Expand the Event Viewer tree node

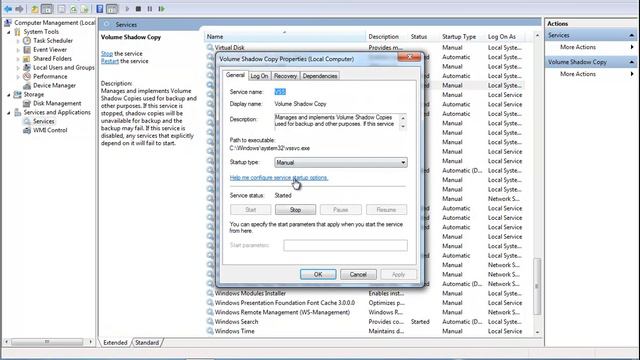click(x=18, y=50)
